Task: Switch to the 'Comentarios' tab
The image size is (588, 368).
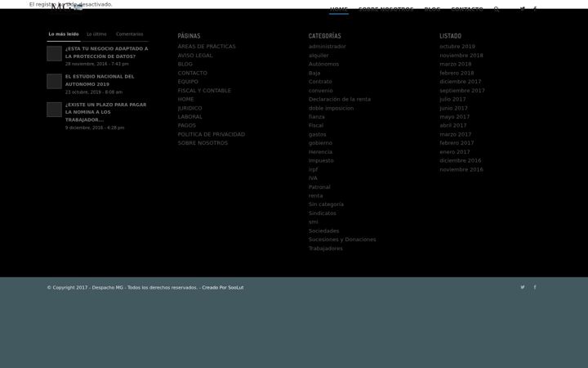Action: (x=129, y=34)
